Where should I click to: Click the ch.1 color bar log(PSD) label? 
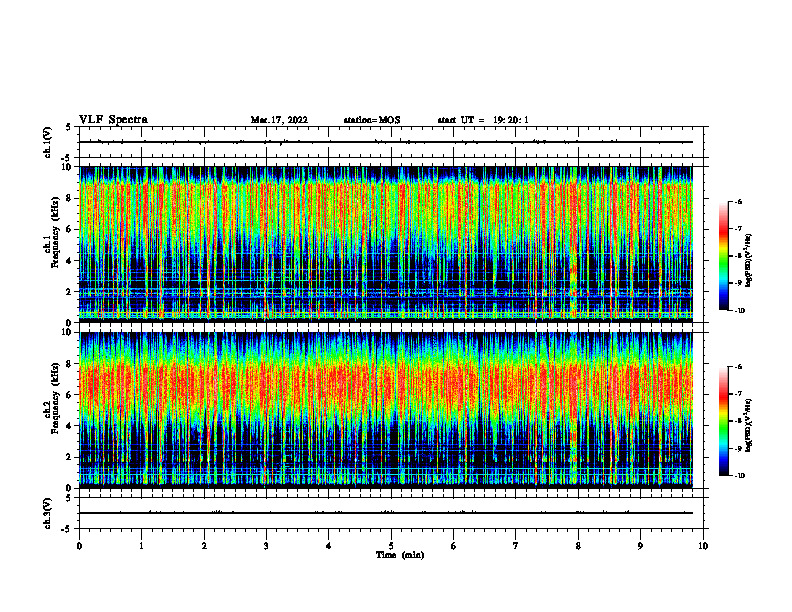749,261
